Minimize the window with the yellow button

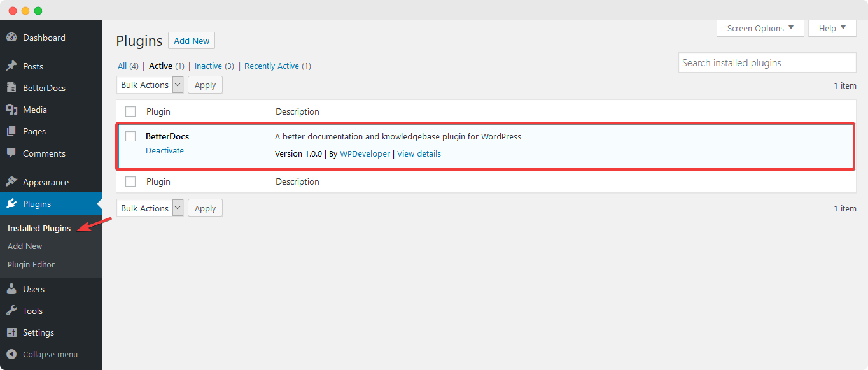[x=25, y=11]
